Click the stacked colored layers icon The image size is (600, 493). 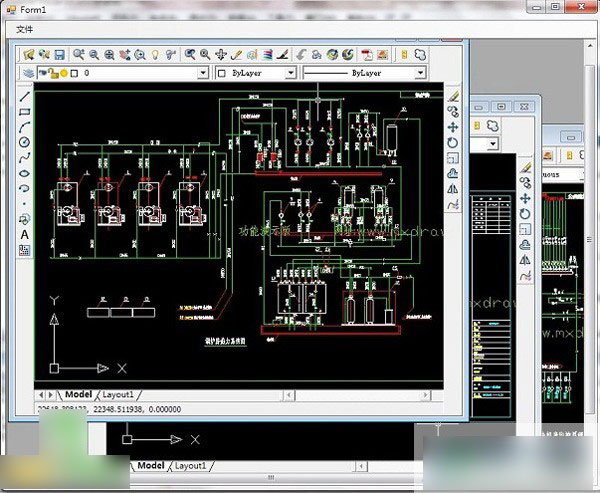coord(267,55)
